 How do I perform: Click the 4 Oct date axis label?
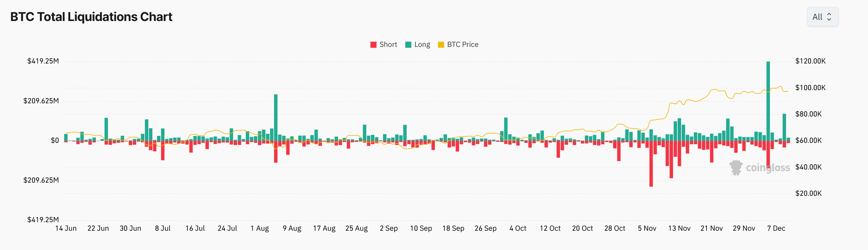518,229
